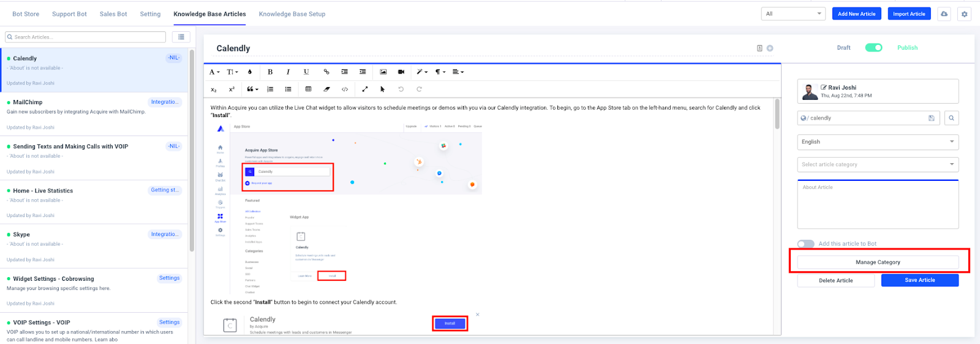Open the paragraph format dropdown

(440, 72)
